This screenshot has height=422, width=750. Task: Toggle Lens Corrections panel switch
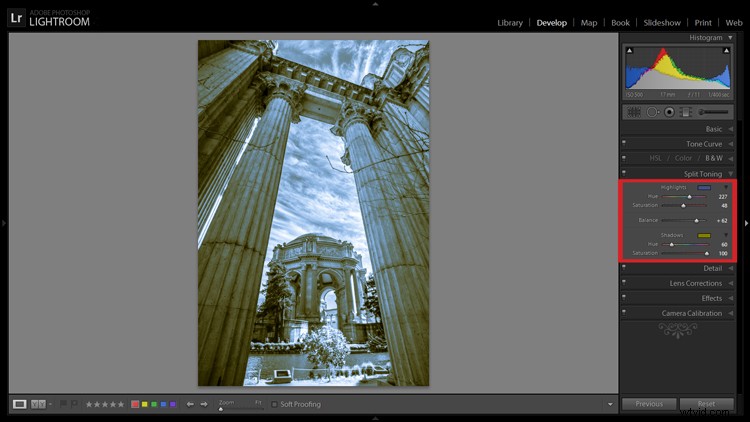(624, 282)
